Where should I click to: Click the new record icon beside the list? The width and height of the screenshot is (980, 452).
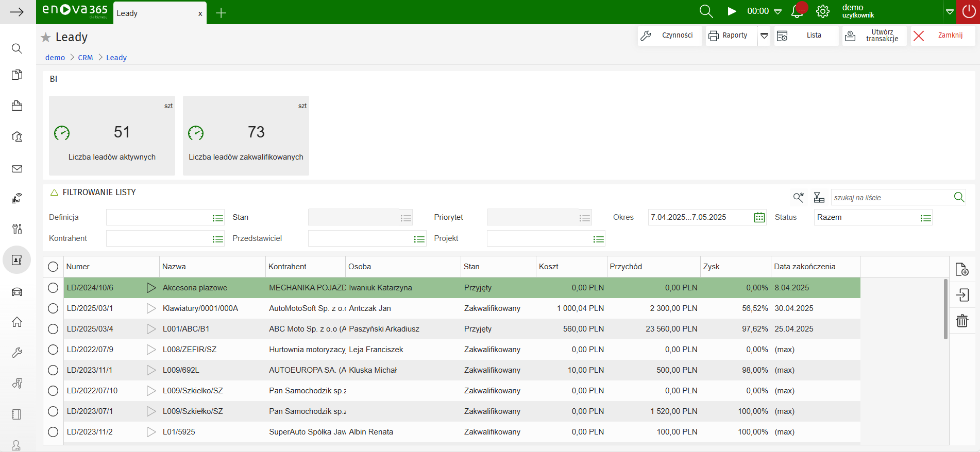click(x=962, y=269)
